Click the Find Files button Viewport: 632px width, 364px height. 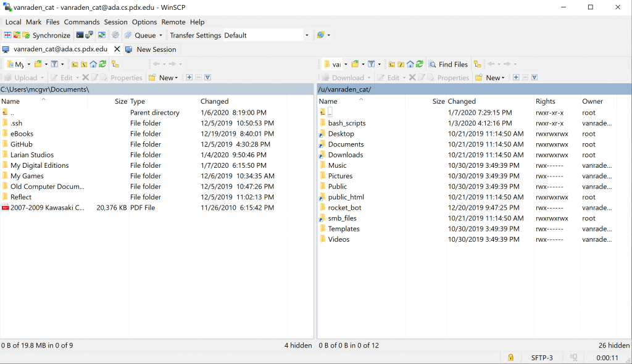coord(448,64)
